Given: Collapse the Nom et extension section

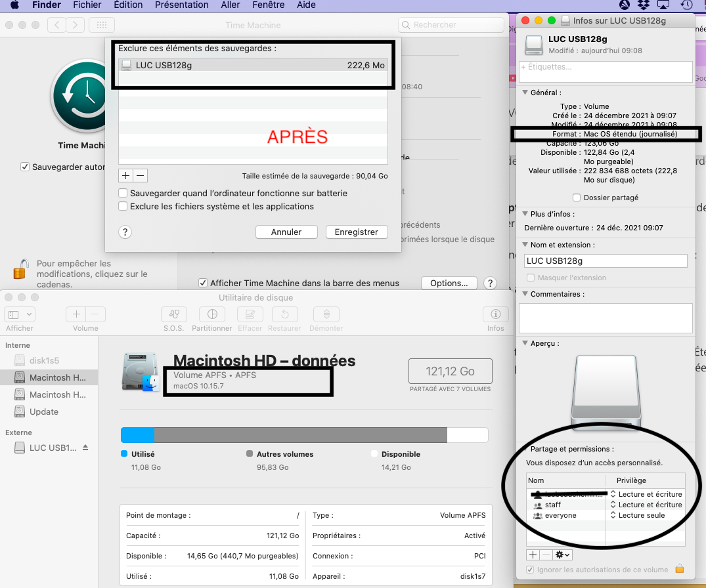Looking at the screenshot, I should 525,245.
